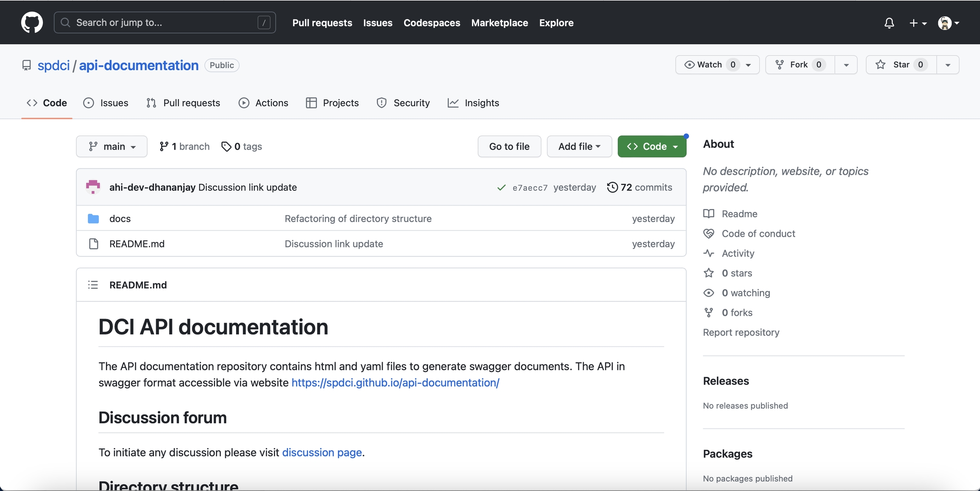Expand the main branch selector
The width and height of the screenshot is (980, 491).
tap(112, 147)
